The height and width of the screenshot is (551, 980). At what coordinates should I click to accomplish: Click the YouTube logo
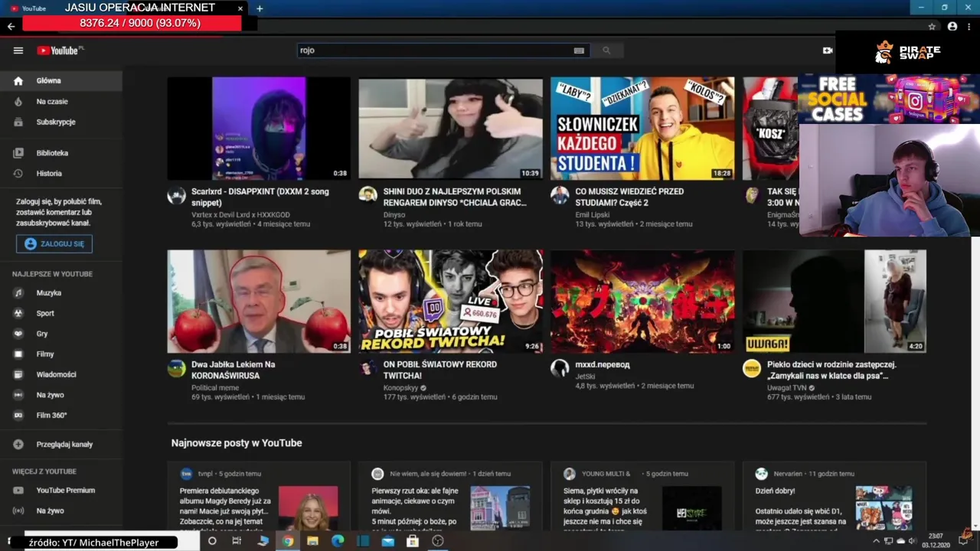click(x=60, y=51)
